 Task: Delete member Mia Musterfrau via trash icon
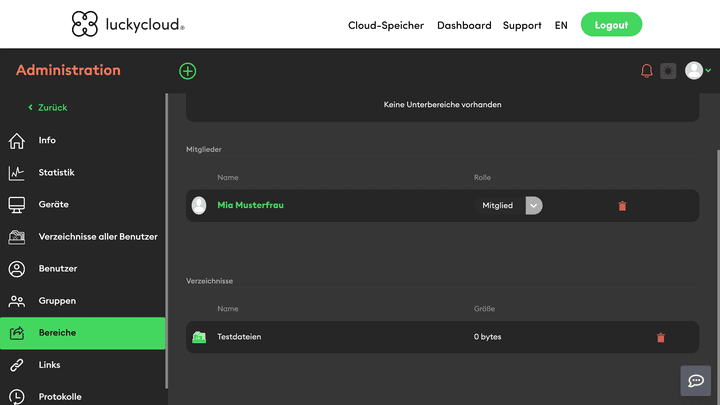622,206
